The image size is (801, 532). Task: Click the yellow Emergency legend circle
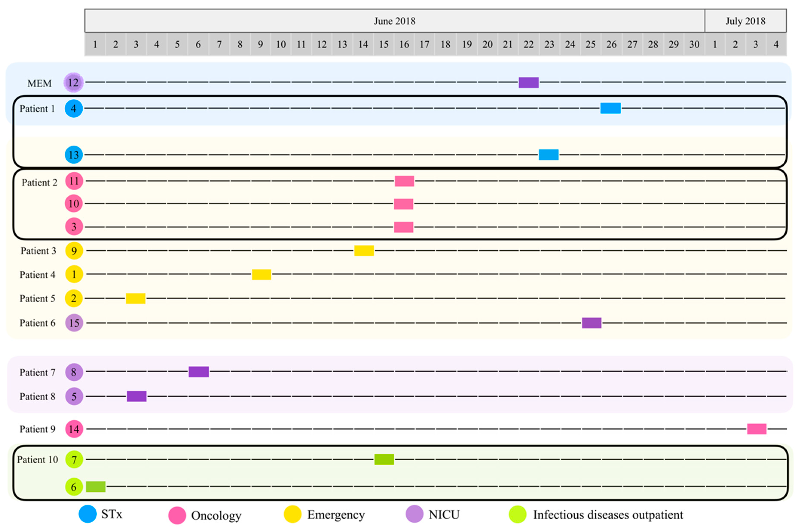click(x=293, y=514)
